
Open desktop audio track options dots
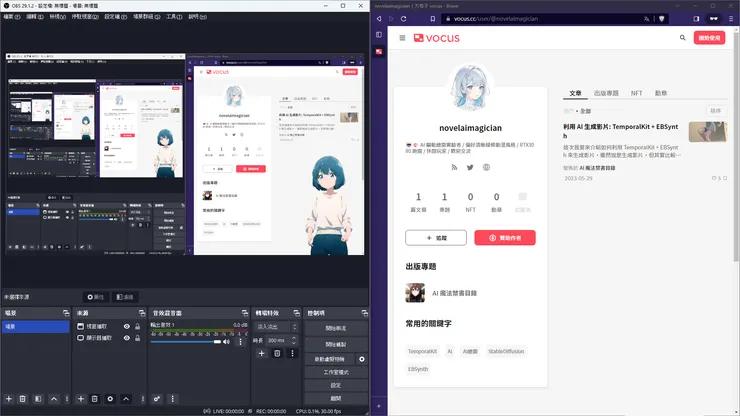pyautogui.click(x=240, y=341)
